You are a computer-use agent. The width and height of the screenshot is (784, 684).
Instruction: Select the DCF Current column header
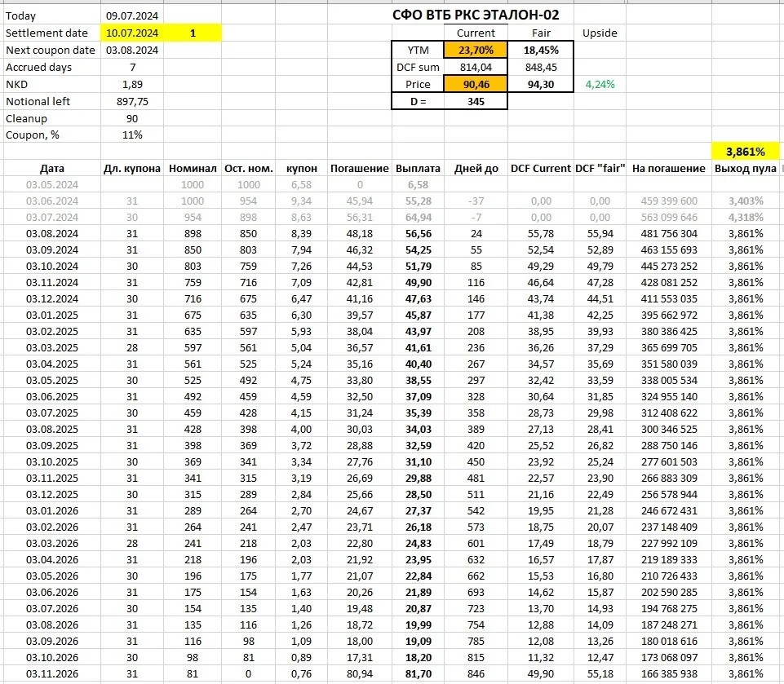pos(541,169)
